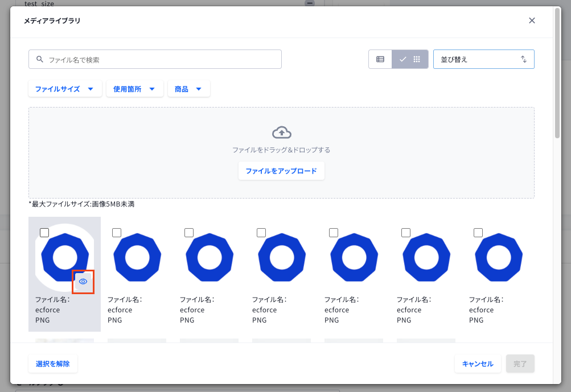This screenshot has width=571, height=392.
Task: Click the dialog vertical scrollbar
Action: [557, 73]
